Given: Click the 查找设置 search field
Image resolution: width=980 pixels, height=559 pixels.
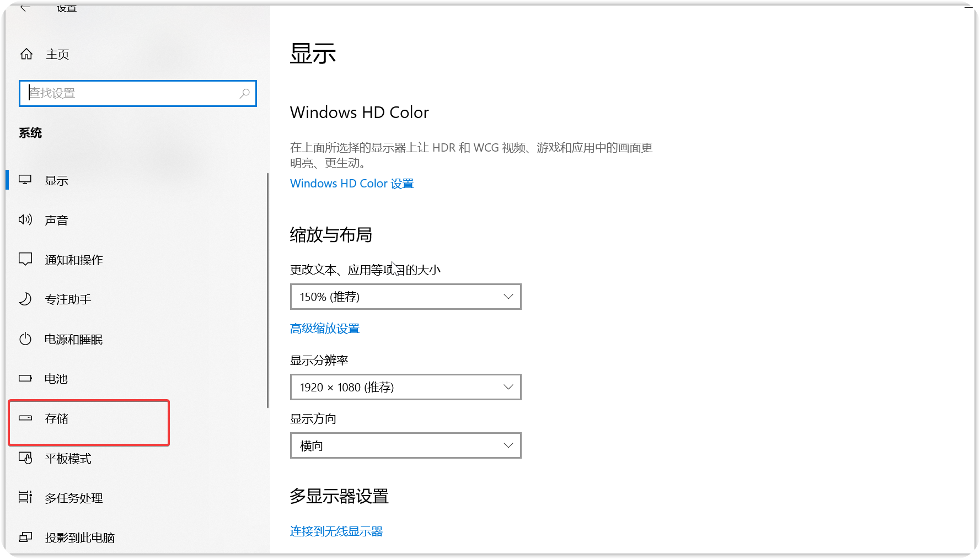Looking at the screenshot, I should [x=132, y=93].
